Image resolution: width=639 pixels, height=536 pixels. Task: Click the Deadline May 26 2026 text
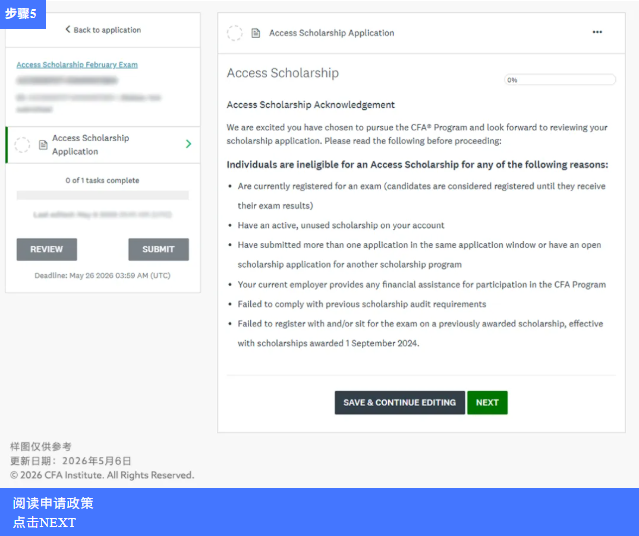pyautogui.click(x=102, y=276)
